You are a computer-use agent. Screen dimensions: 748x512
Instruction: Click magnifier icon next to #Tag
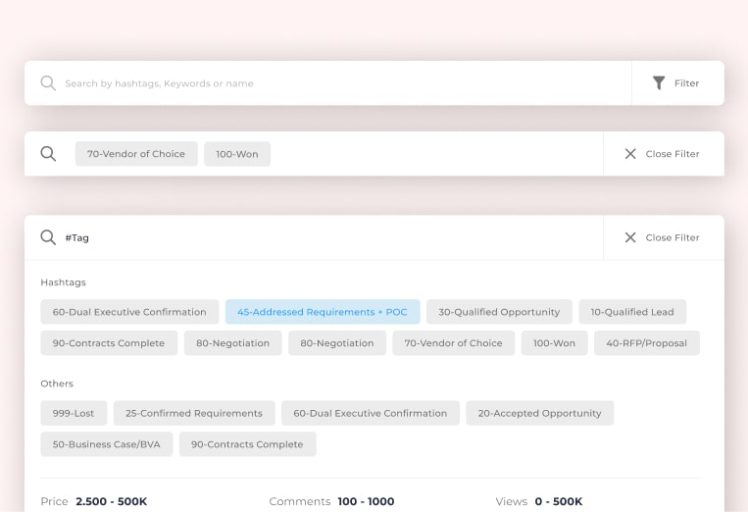pyautogui.click(x=48, y=238)
